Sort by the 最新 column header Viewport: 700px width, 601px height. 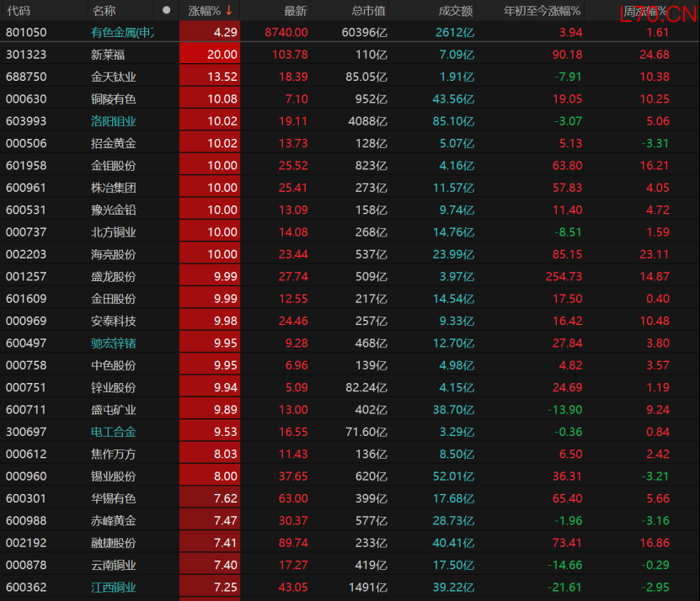tap(296, 11)
